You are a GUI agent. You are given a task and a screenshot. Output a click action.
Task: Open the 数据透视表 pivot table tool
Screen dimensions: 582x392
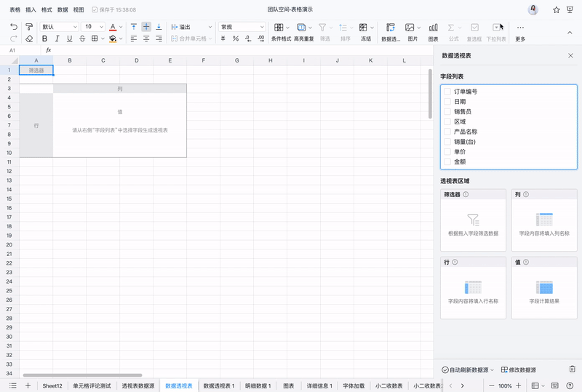tap(391, 31)
